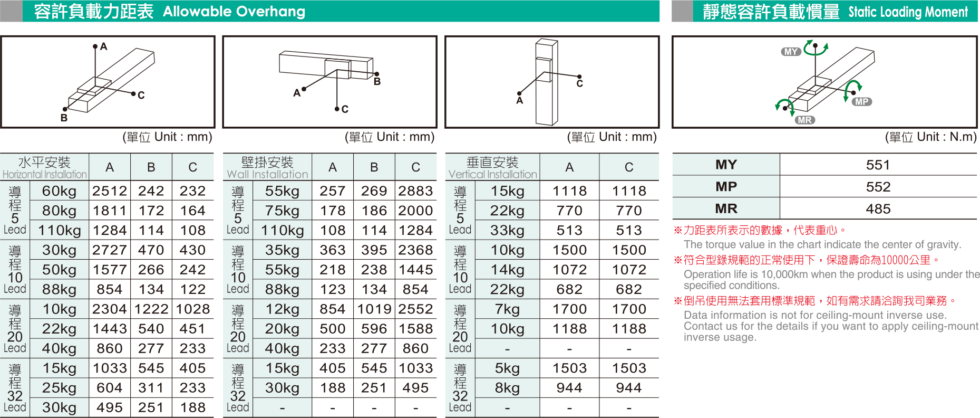980x418 pixels.
Task: Select the 60kg row label in horizontal table
Action: pos(59,191)
